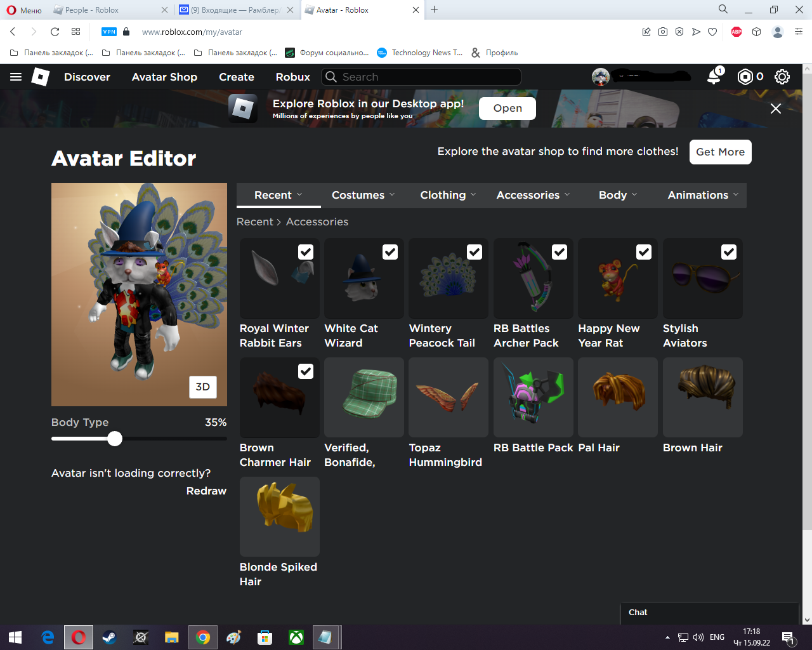Open Google Chrome from the taskbar
The image size is (812, 650).
pyautogui.click(x=203, y=637)
